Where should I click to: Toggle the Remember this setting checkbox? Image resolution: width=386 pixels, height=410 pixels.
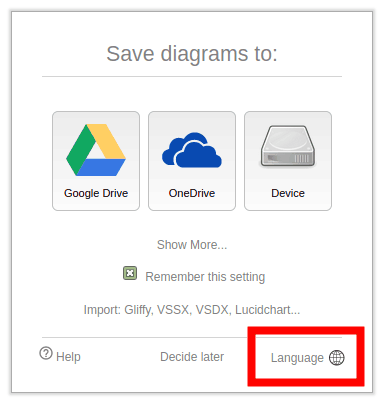pos(130,273)
